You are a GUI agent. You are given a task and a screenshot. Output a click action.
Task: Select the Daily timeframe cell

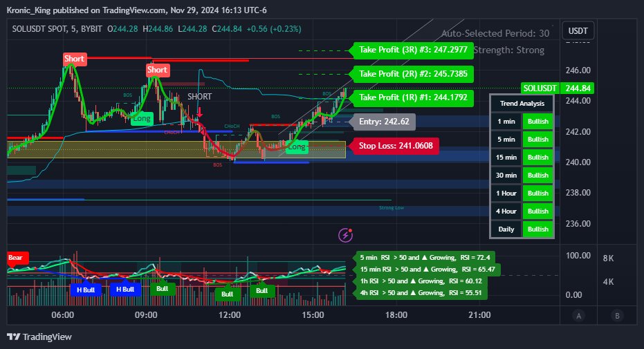[506, 229]
